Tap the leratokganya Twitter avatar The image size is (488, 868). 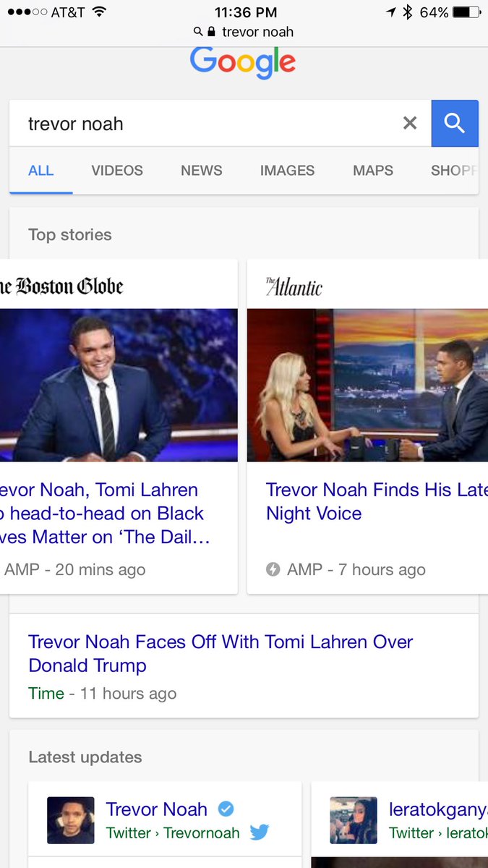click(x=354, y=820)
